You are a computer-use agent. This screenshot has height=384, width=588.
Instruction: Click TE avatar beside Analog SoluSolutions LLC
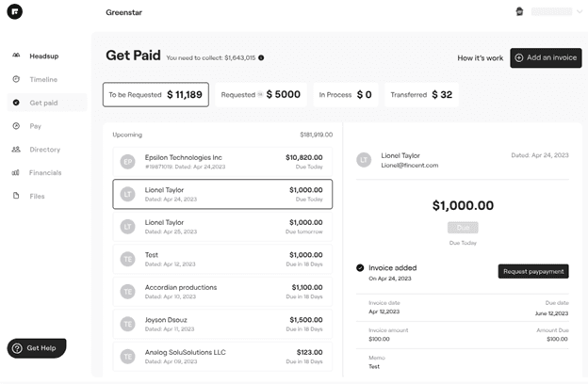pos(127,357)
